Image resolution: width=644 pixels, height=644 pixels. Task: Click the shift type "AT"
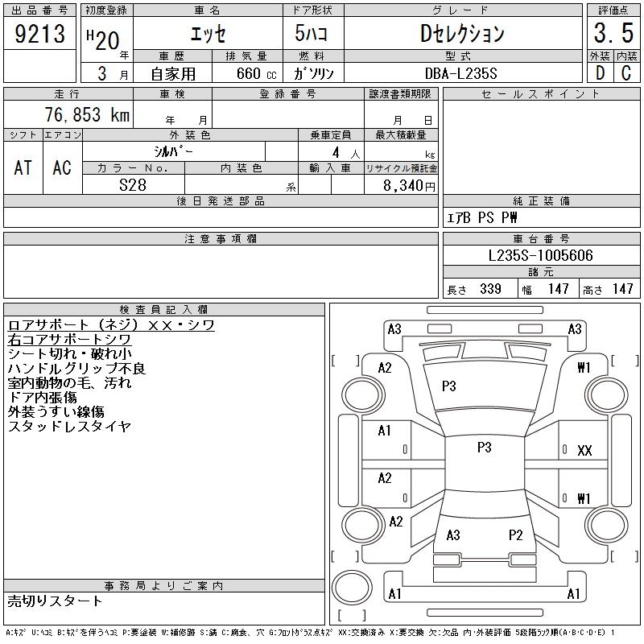[x=23, y=167]
